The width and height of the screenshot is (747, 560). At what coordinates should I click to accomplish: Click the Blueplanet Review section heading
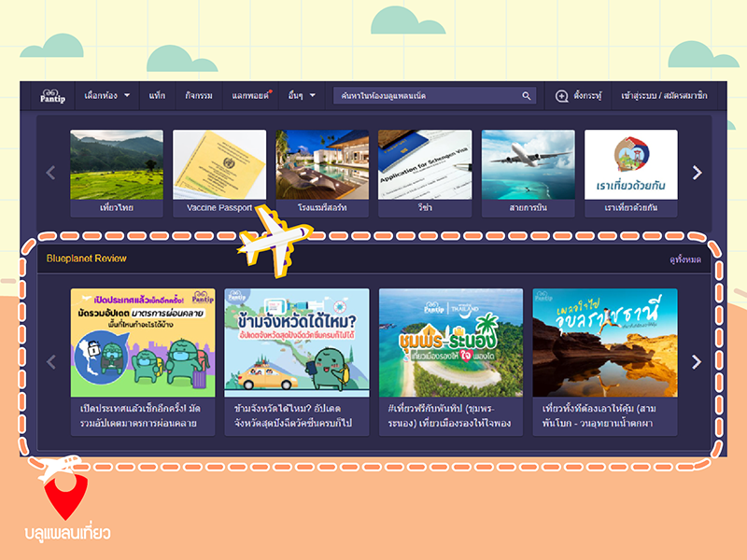pyautogui.click(x=86, y=259)
